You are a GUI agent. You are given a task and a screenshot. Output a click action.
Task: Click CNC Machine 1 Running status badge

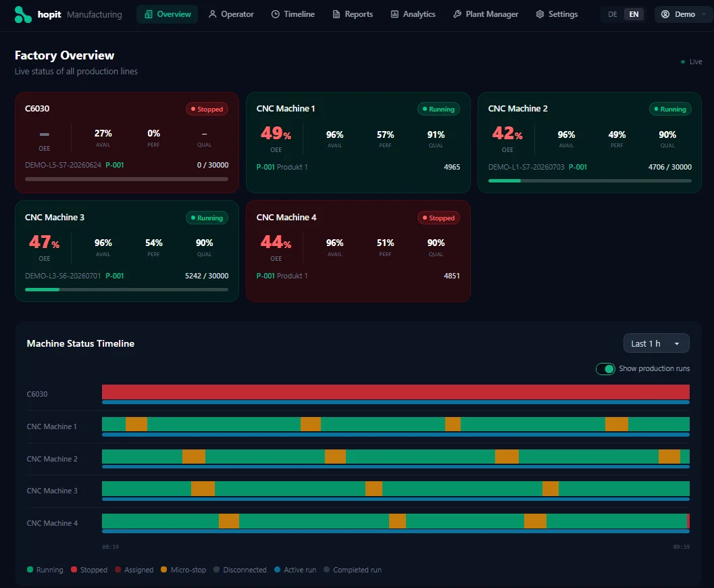(438, 109)
